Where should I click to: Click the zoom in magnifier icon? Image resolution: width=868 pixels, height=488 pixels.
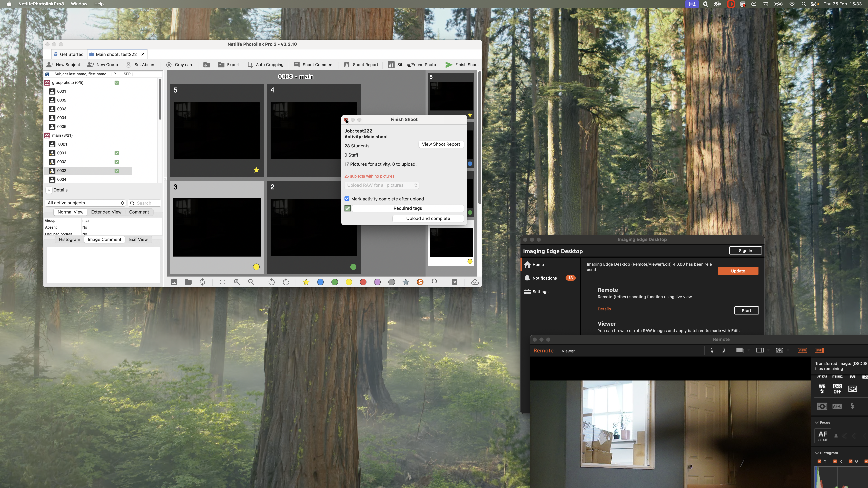pos(237,282)
